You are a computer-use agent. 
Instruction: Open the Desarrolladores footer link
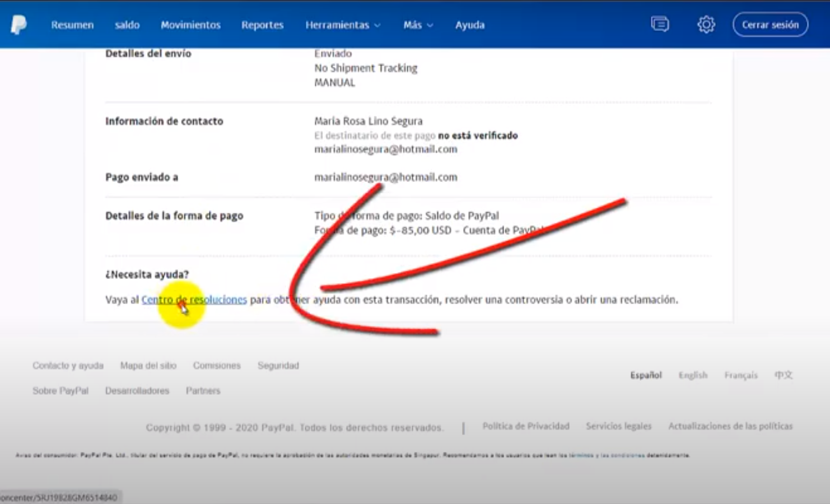tap(137, 391)
